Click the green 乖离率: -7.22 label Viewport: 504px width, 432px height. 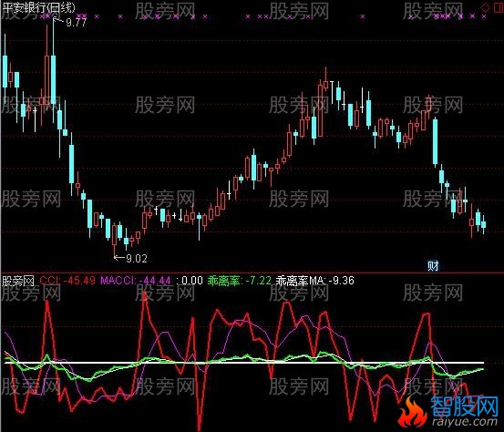coord(239,281)
